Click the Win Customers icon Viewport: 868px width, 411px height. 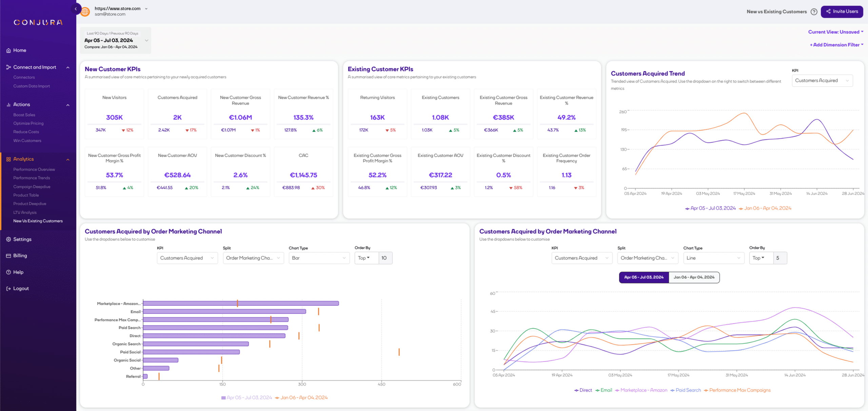[x=27, y=141]
